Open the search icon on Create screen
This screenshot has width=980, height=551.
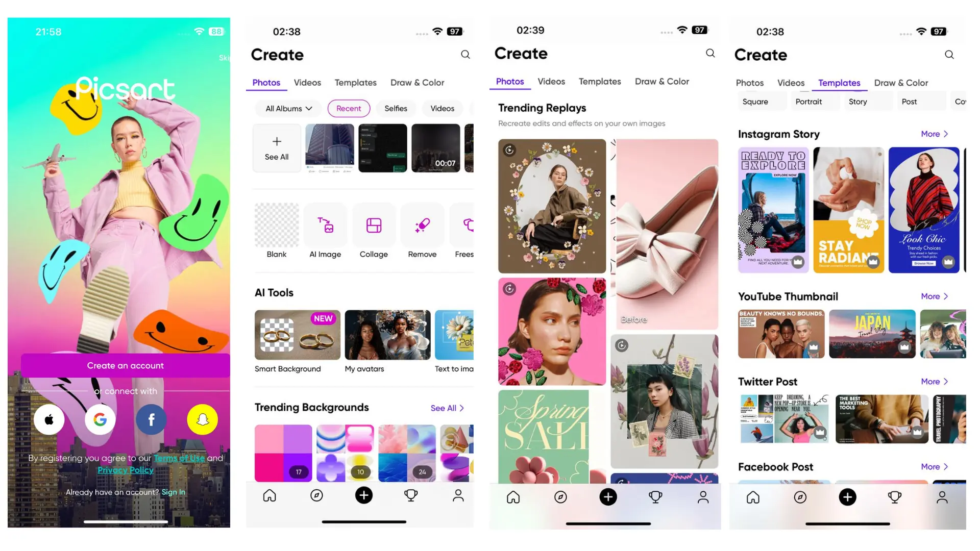pyautogui.click(x=467, y=54)
